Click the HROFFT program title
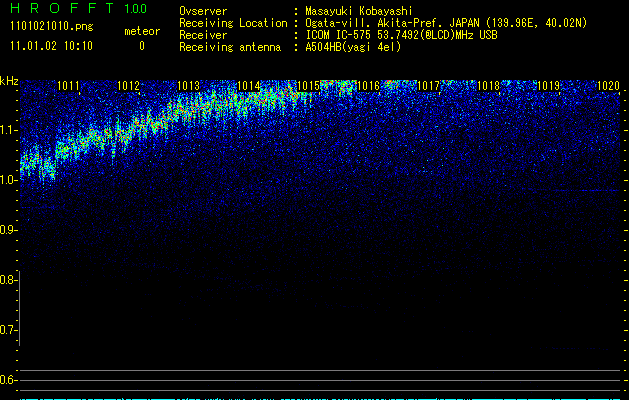Image resolution: width=629 pixels, height=400 pixels. pyautogui.click(x=63, y=8)
